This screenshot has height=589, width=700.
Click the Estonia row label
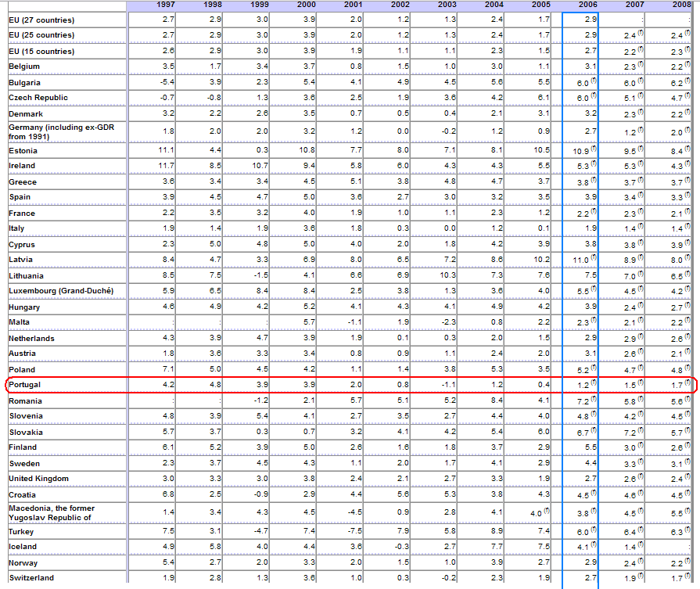coord(23,151)
